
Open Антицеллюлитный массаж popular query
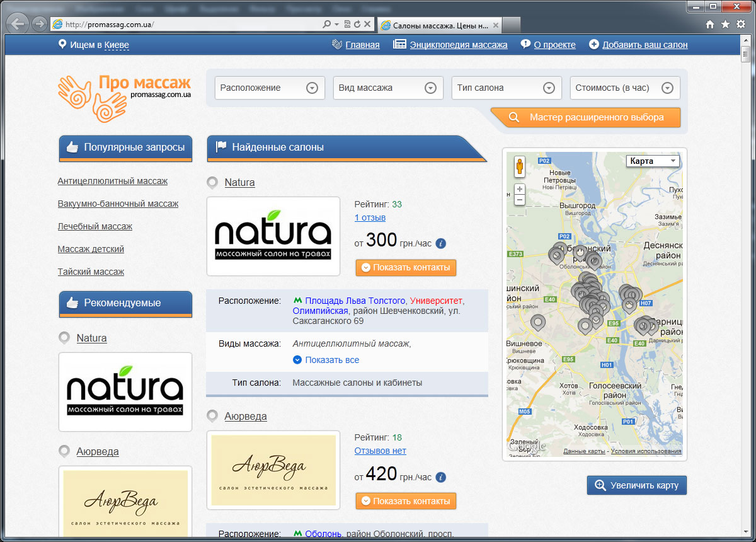pyautogui.click(x=113, y=181)
